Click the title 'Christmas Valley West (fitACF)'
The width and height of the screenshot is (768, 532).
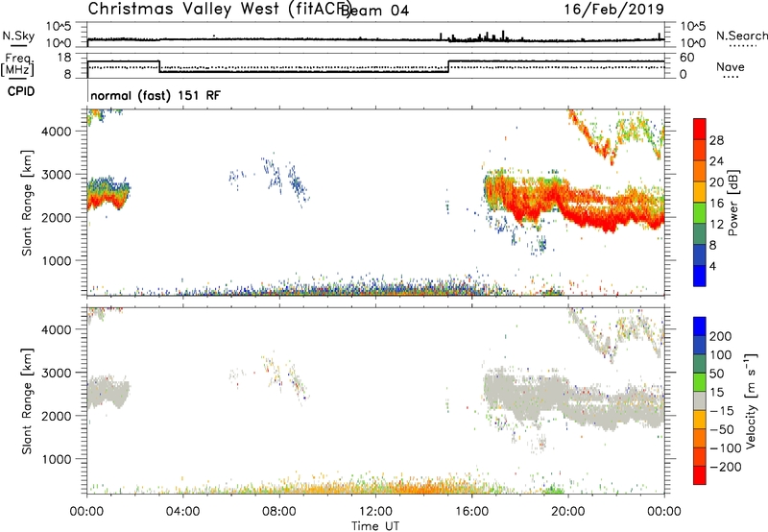(x=219, y=9)
